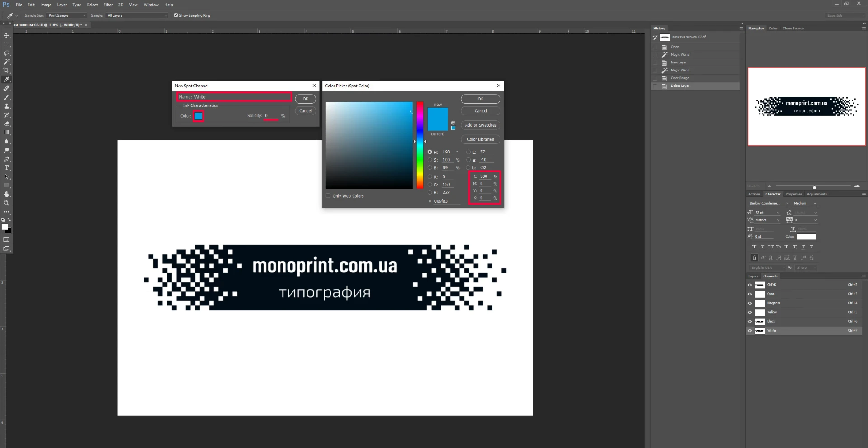This screenshot has height=448, width=868.
Task: Open the Image menu
Action: (46, 5)
